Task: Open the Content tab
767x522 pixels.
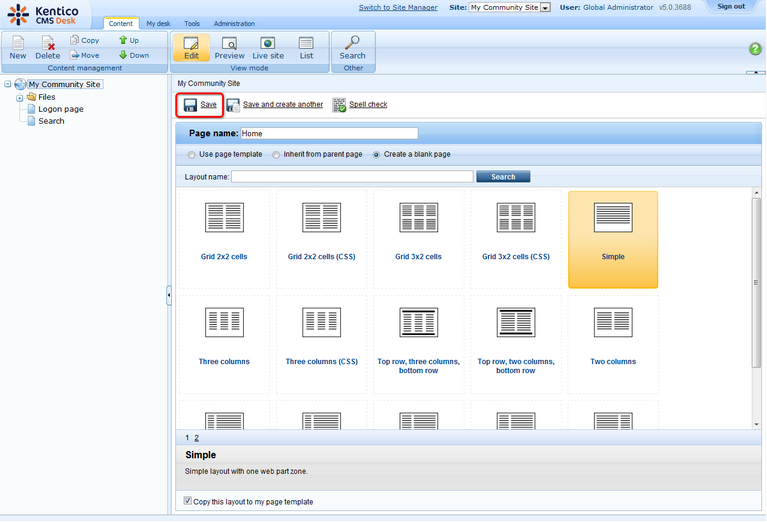Action: [x=121, y=23]
